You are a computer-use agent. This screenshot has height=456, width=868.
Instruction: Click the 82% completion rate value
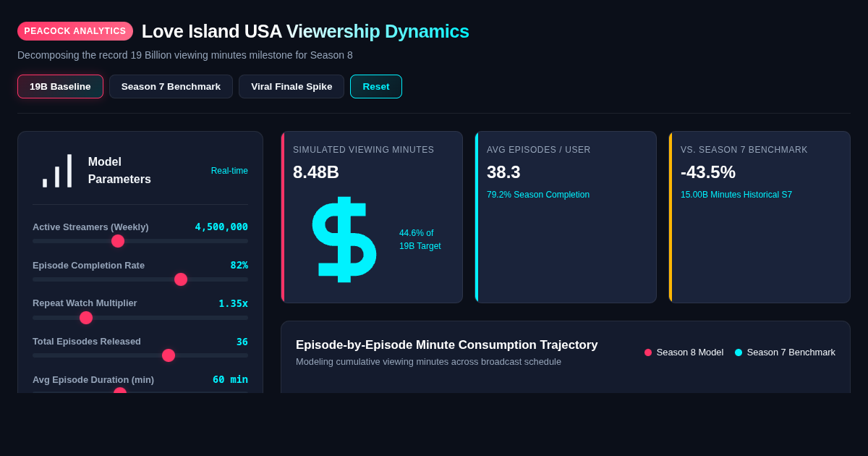(239, 265)
